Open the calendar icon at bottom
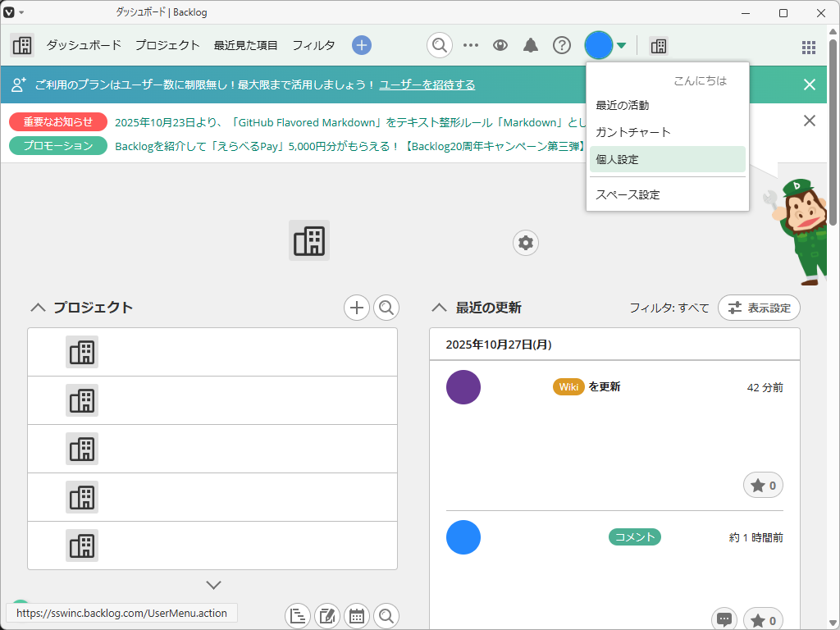Viewport: 840px width, 630px height. pyautogui.click(x=357, y=616)
